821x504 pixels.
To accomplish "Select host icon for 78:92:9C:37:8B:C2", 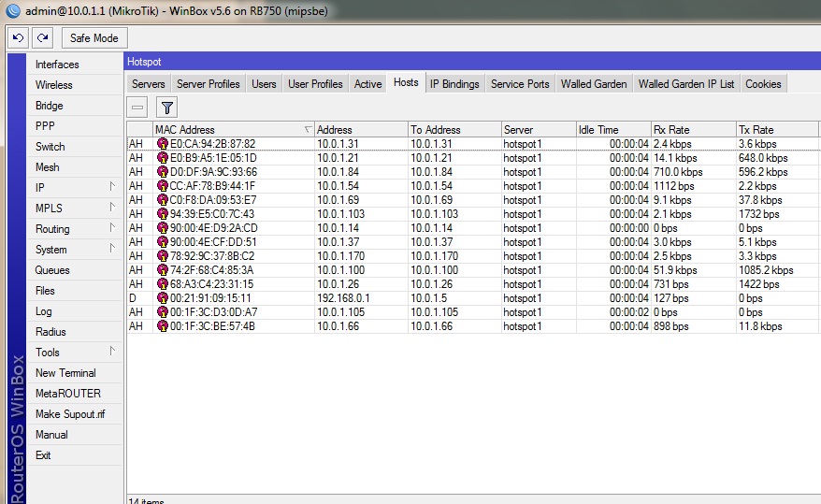I will [163, 256].
